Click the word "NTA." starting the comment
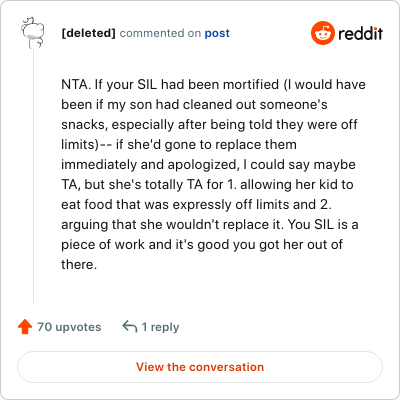The width and height of the screenshot is (400, 400). tap(76, 84)
